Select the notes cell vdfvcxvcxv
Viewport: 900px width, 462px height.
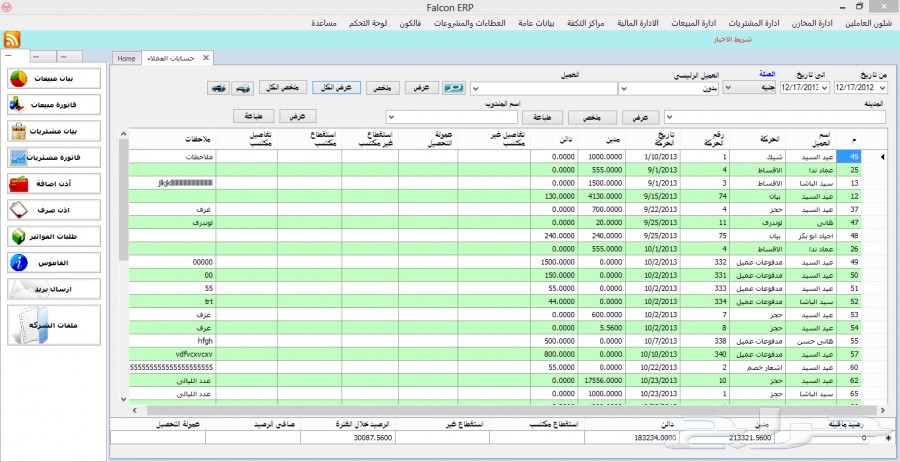(x=172, y=354)
